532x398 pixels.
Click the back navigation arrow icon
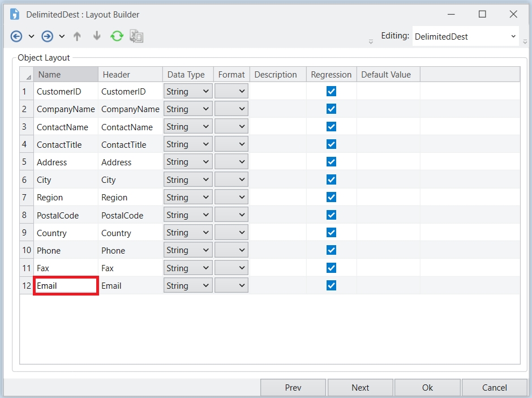coord(16,36)
